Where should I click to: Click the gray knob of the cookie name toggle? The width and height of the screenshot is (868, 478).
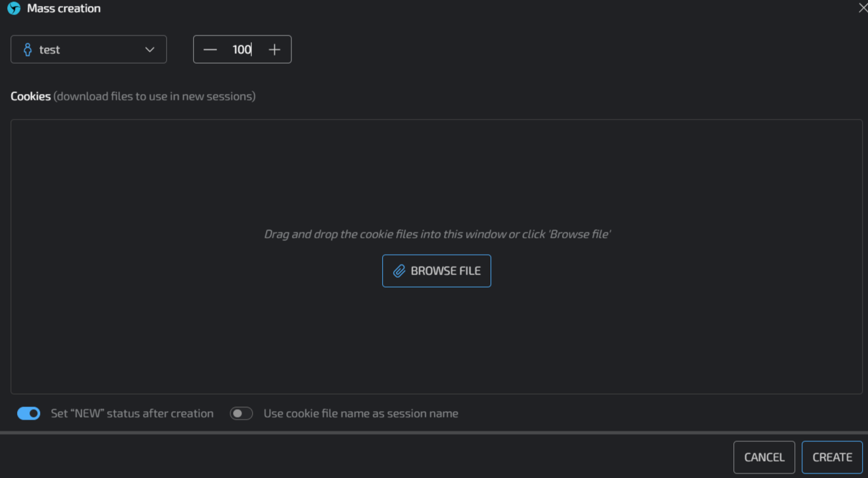coord(238,413)
